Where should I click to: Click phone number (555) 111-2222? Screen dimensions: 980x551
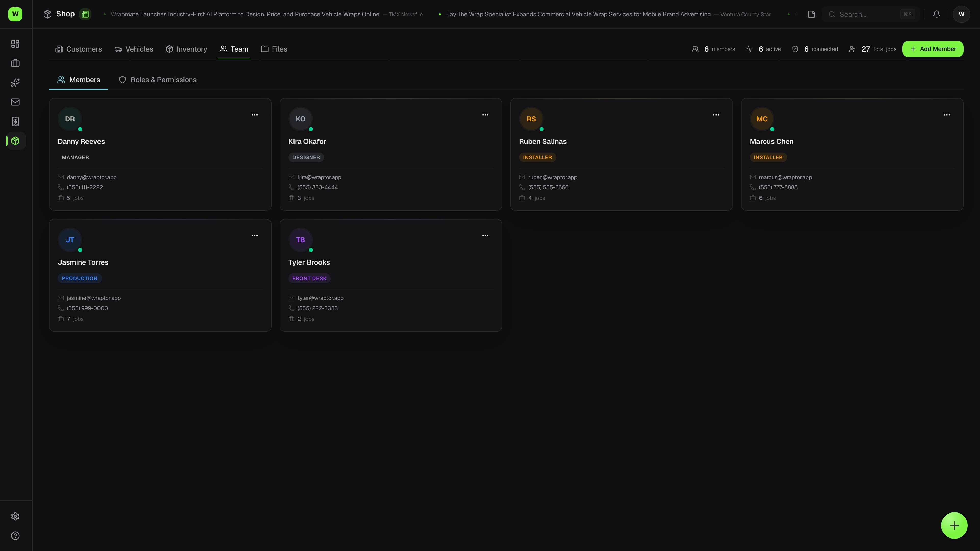(84, 187)
